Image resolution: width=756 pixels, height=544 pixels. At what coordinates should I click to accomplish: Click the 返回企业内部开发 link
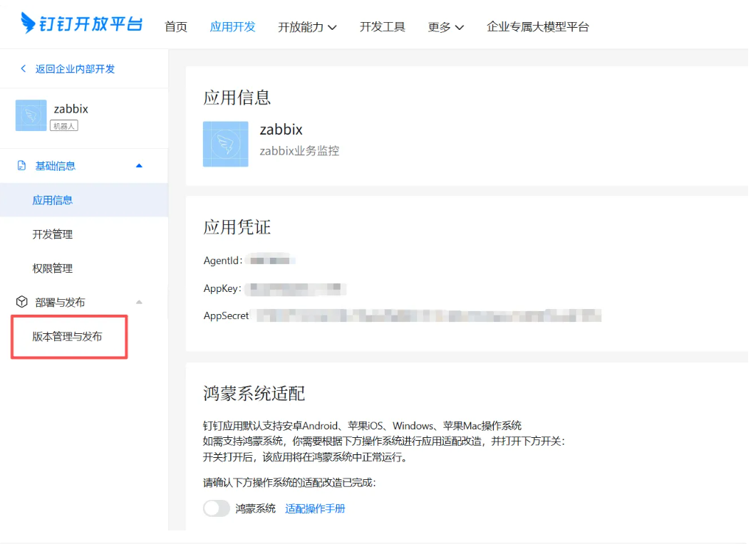[x=75, y=69]
